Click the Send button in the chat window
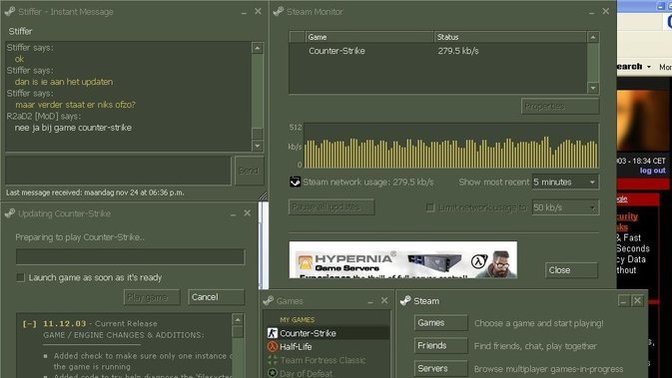The height and width of the screenshot is (378, 672). (x=249, y=171)
